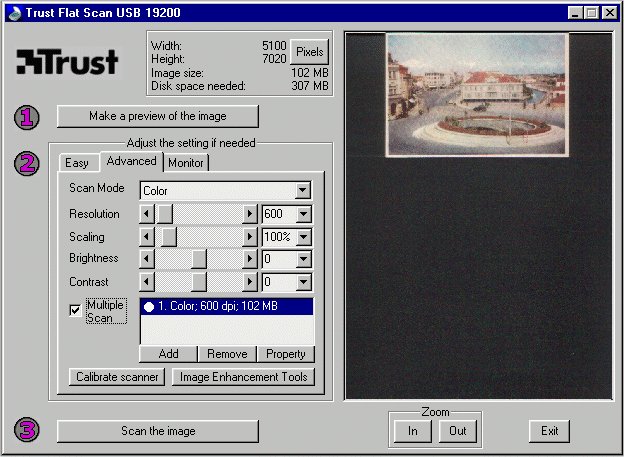
Task: Open the Scan Mode dropdown
Action: click(303, 190)
